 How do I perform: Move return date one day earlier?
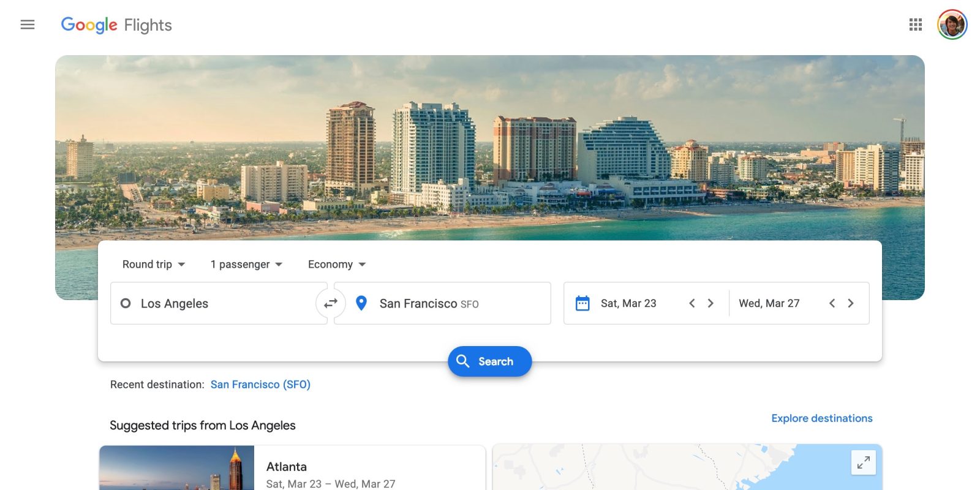point(832,303)
